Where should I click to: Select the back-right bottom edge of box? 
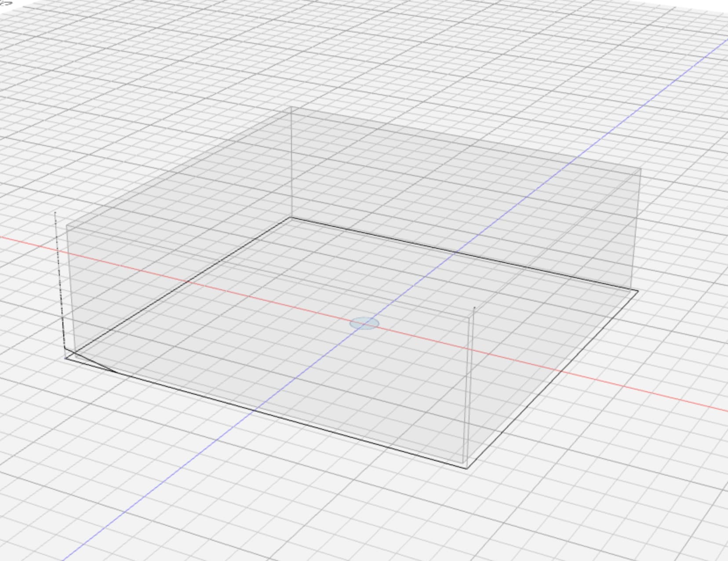pyautogui.click(x=462, y=254)
